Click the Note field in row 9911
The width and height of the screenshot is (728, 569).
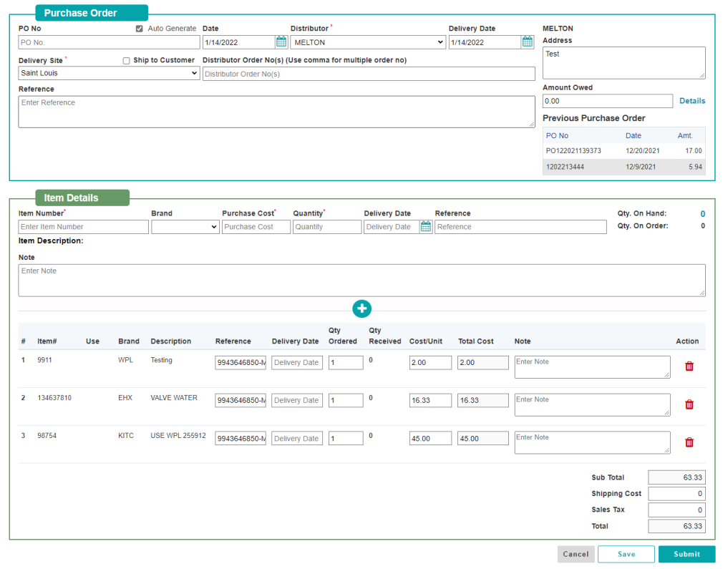pos(593,367)
